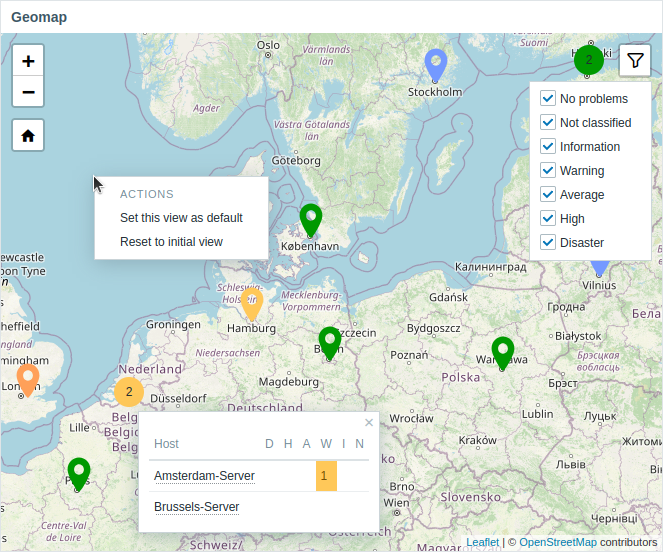663x552 pixels.
Task: Open the severity filter funnel icon
Action: coord(635,60)
